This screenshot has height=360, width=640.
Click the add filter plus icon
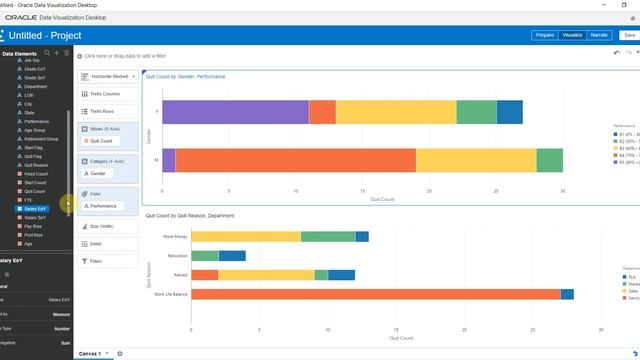pyautogui.click(x=80, y=56)
